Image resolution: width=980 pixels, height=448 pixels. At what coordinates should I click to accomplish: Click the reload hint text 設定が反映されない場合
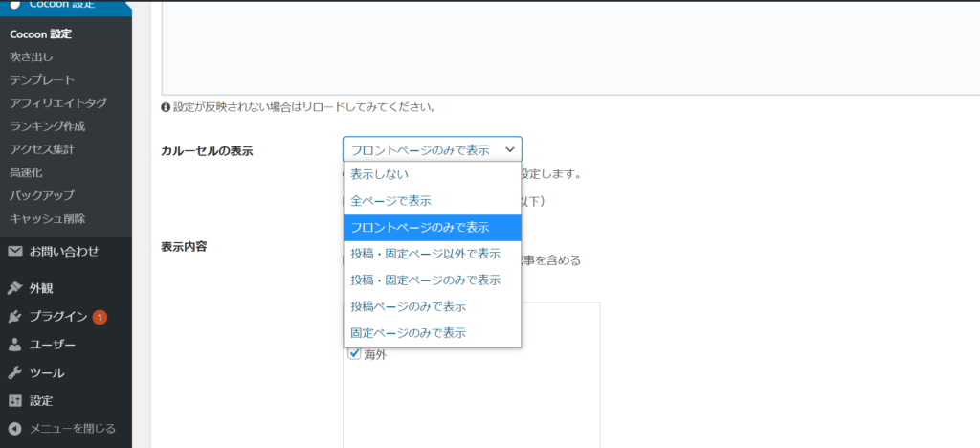304,107
